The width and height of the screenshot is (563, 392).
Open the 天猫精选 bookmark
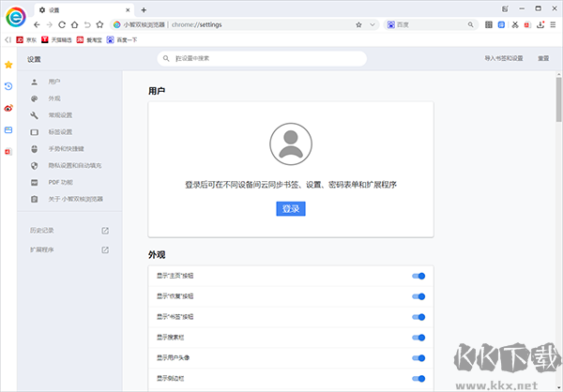point(56,39)
